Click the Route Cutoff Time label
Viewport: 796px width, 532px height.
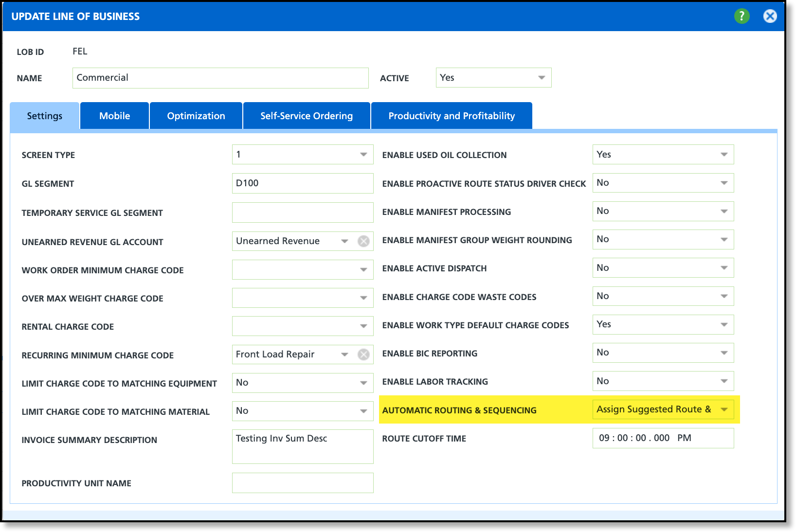(424, 439)
